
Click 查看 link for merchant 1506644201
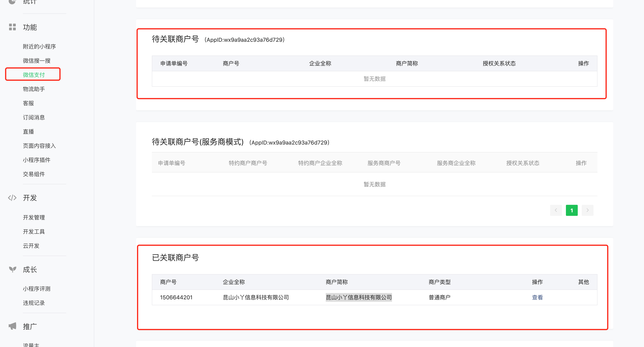coord(537,297)
